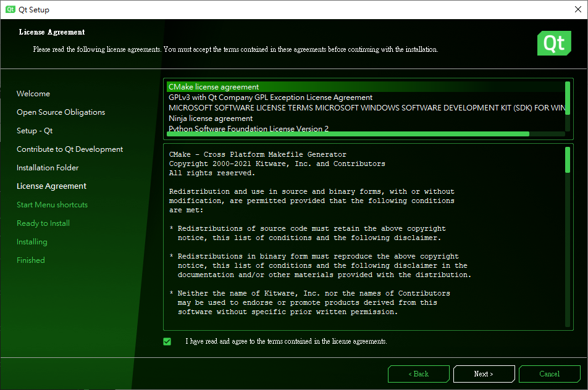The width and height of the screenshot is (588, 390).
Task: Click the 'All rights reserved.' line
Action: click(212, 173)
